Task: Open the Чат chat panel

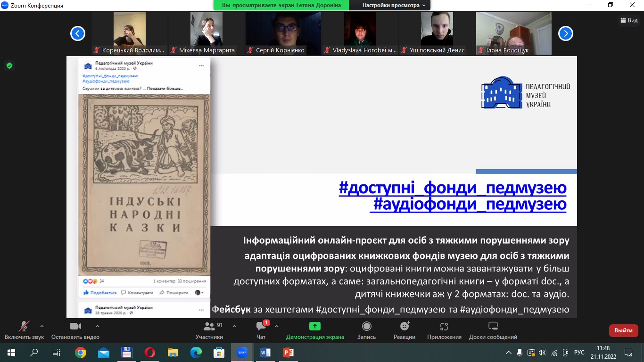Action: pyautogui.click(x=261, y=330)
